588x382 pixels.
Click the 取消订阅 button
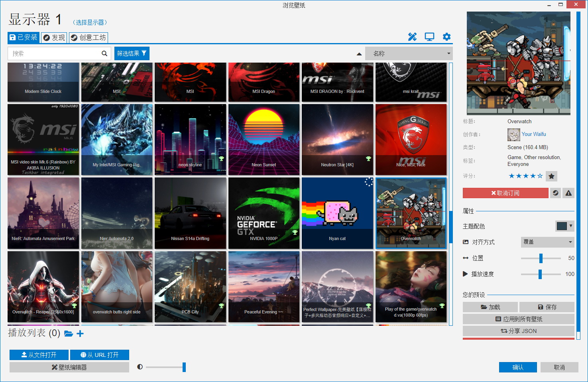click(505, 193)
